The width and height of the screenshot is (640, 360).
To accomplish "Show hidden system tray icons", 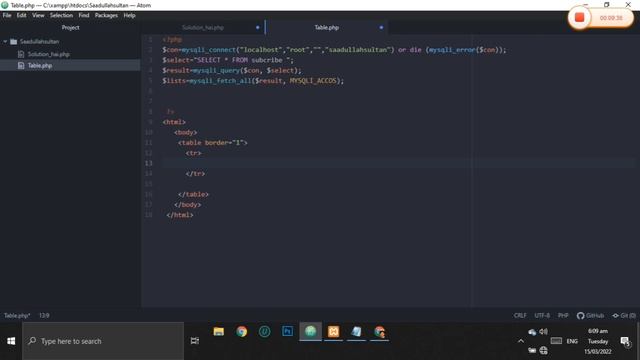I will click(521, 341).
